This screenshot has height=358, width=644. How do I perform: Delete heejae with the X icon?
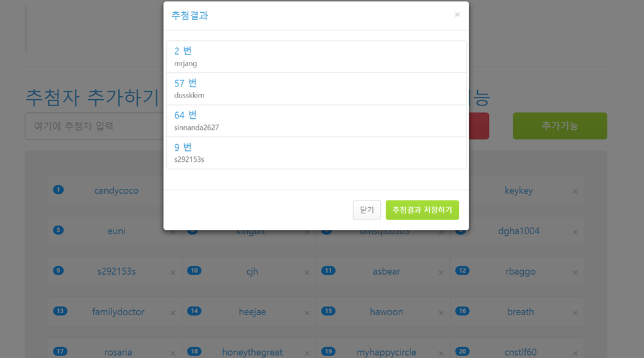click(307, 313)
